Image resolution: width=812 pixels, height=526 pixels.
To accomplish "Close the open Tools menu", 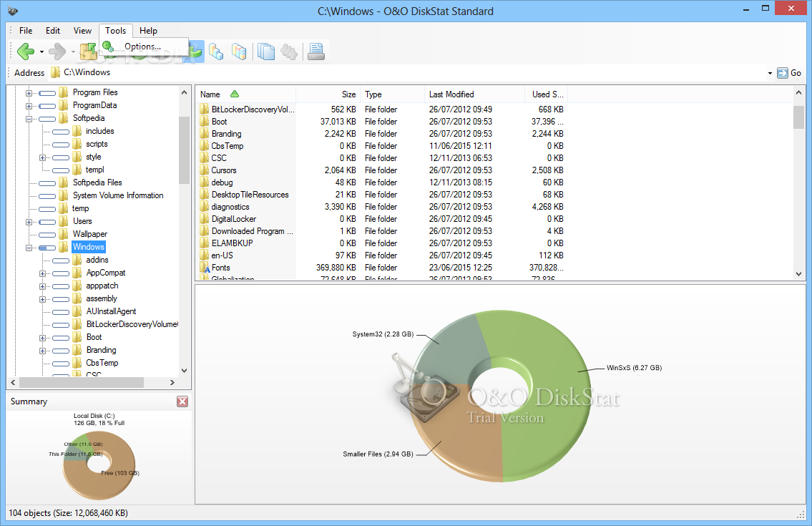I will (115, 31).
